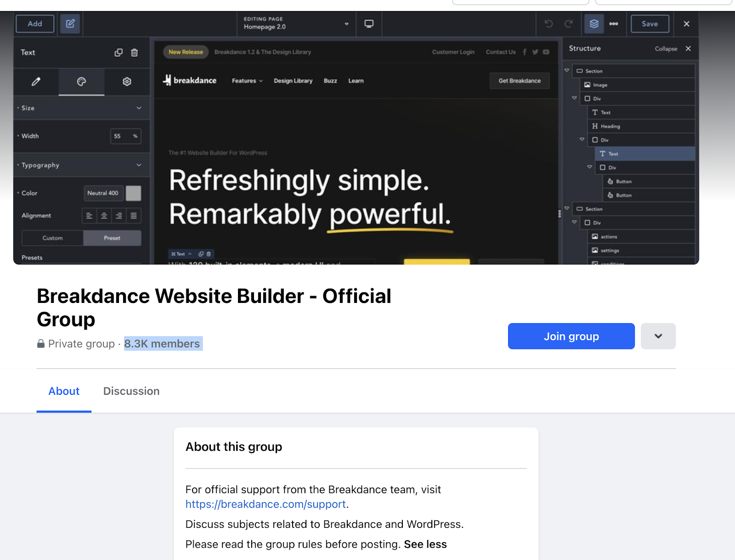Toggle the layers structure panel icon

point(594,24)
